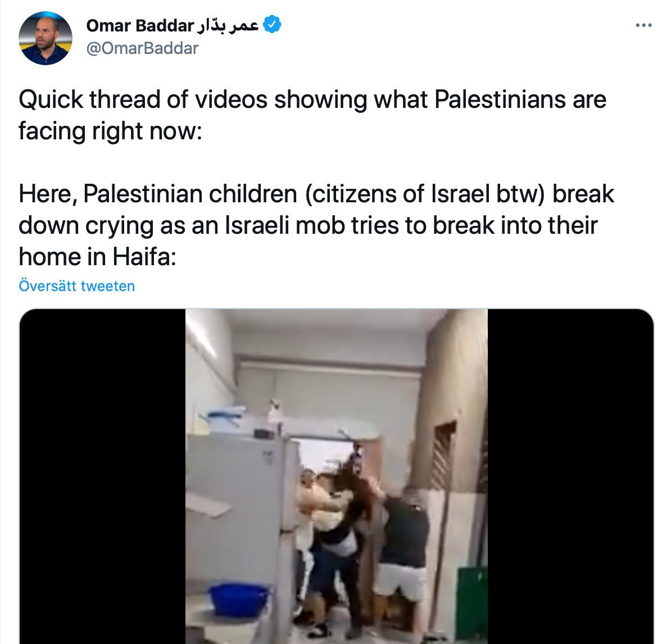Click the left black bar of the video
The height and width of the screenshot is (644, 671).
pos(102,477)
